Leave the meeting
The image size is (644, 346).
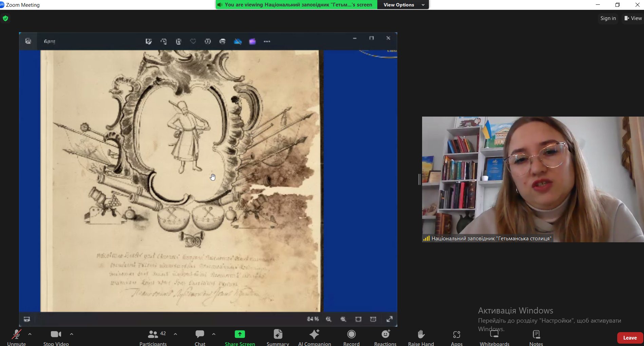[630, 338]
